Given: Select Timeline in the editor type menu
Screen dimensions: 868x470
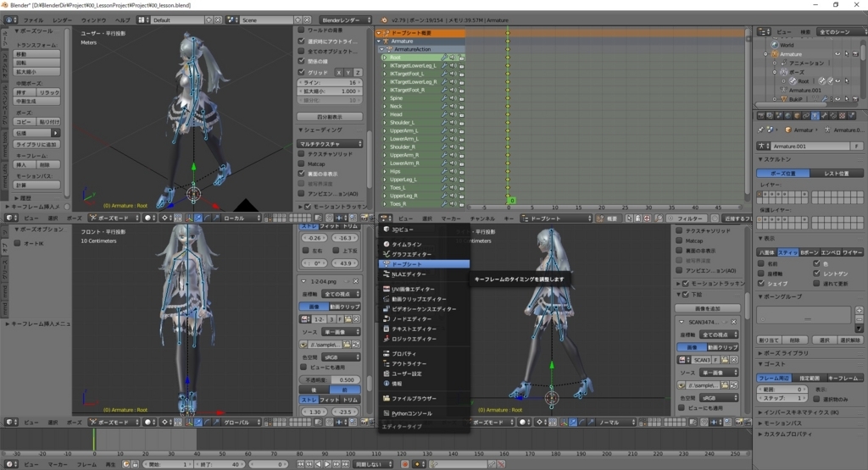Looking at the screenshot, I should pos(407,244).
